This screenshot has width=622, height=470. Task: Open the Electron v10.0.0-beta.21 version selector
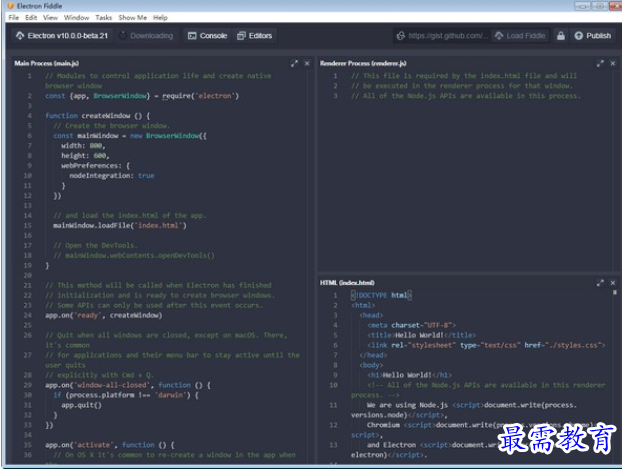(62, 36)
